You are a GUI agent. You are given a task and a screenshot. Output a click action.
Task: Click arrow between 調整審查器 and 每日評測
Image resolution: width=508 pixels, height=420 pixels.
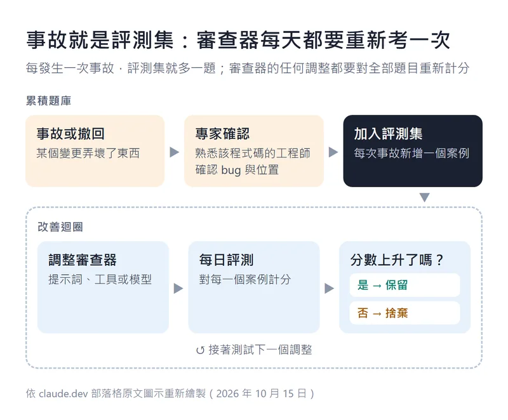pyautogui.click(x=178, y=288)
